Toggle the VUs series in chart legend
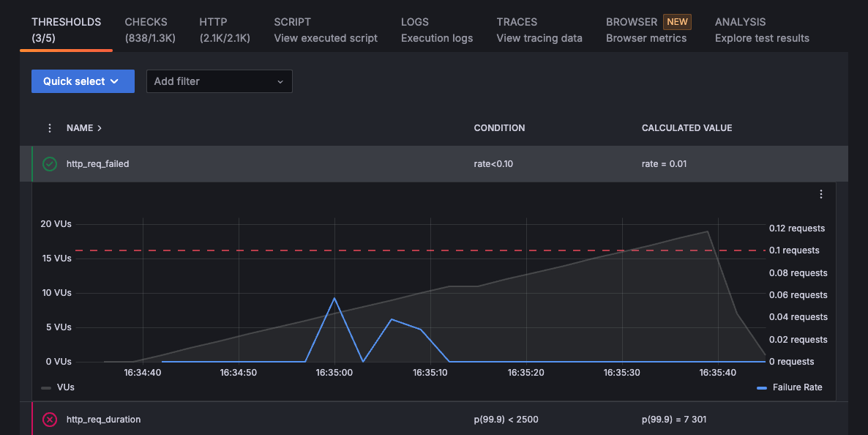 [59, 387]
